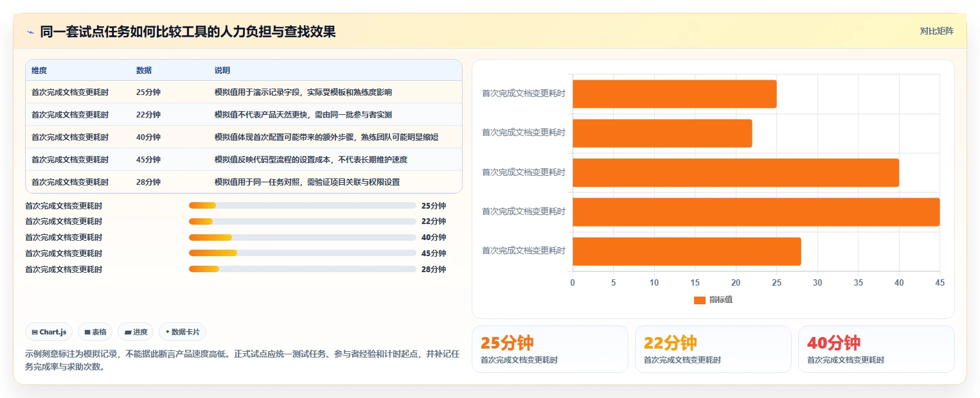
Task: Click the chart bar ending at 28
Action: pos(686,251)
